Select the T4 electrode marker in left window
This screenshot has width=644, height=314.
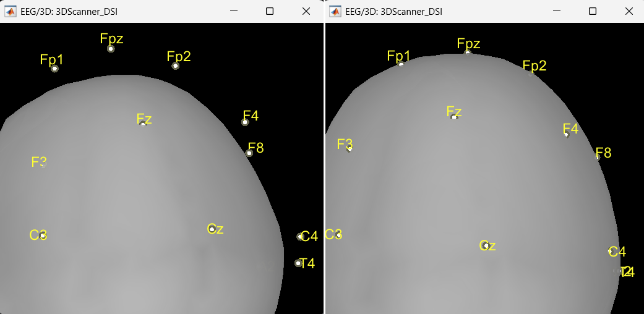coord(298,263)
